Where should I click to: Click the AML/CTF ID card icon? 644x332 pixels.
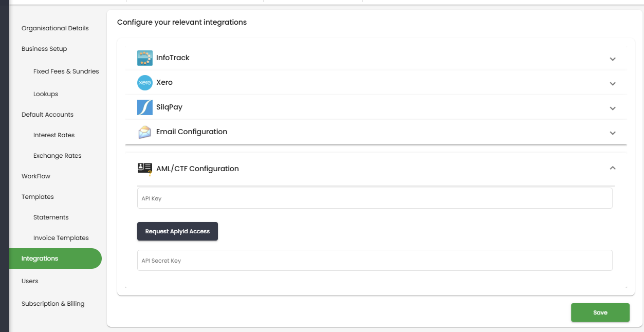pyautogui.click(x=145, y=169)
